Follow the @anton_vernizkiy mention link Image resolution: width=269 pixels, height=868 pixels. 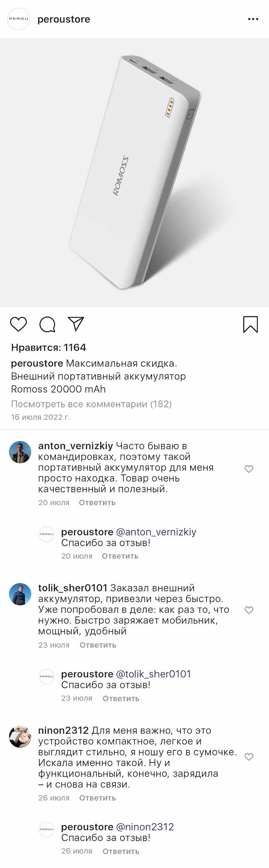click(x=156, y=532)
